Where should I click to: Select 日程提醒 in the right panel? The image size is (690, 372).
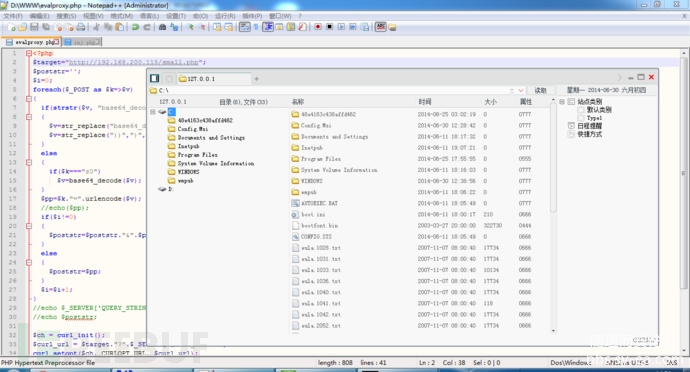tap(590, 126)
